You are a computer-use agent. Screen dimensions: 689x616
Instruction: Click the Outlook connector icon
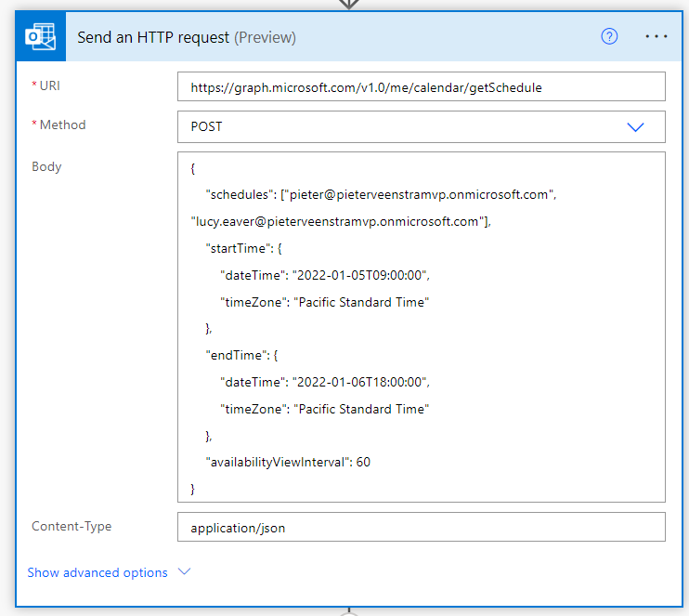(41, 36)
